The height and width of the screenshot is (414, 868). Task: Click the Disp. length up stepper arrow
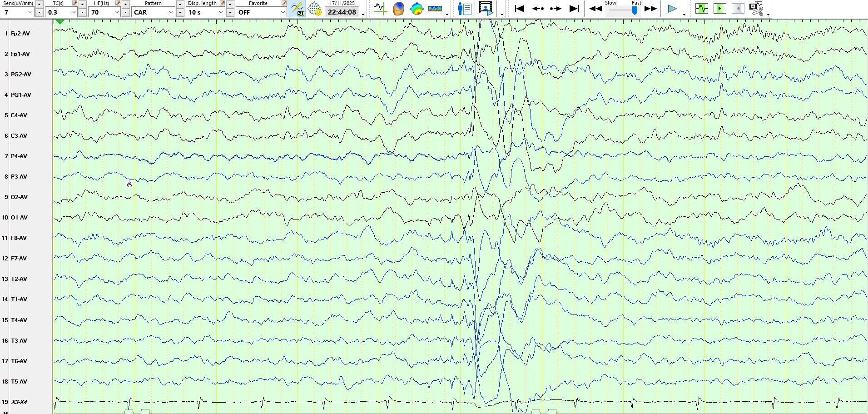[x=230, y=4]
